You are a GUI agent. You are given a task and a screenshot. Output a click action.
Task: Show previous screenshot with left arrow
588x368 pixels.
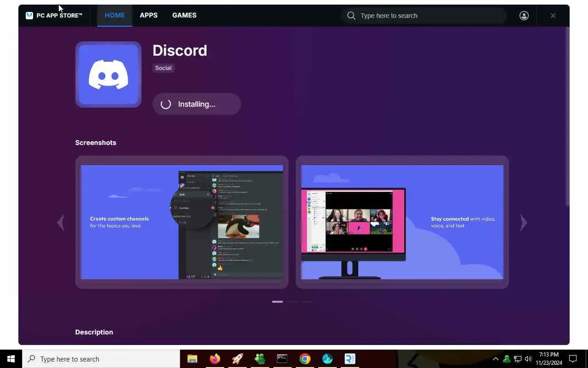coord(60,223)
